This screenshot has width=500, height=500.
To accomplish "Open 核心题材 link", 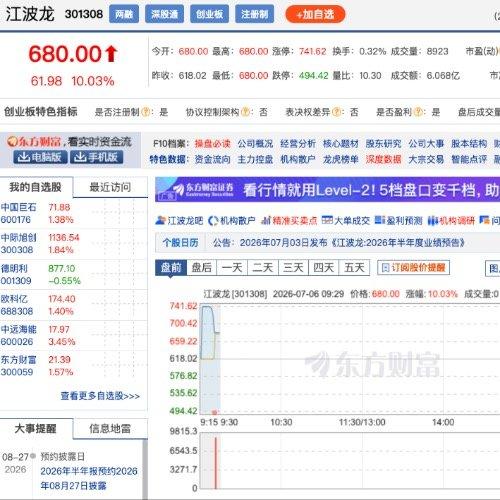I will [341, 144].
